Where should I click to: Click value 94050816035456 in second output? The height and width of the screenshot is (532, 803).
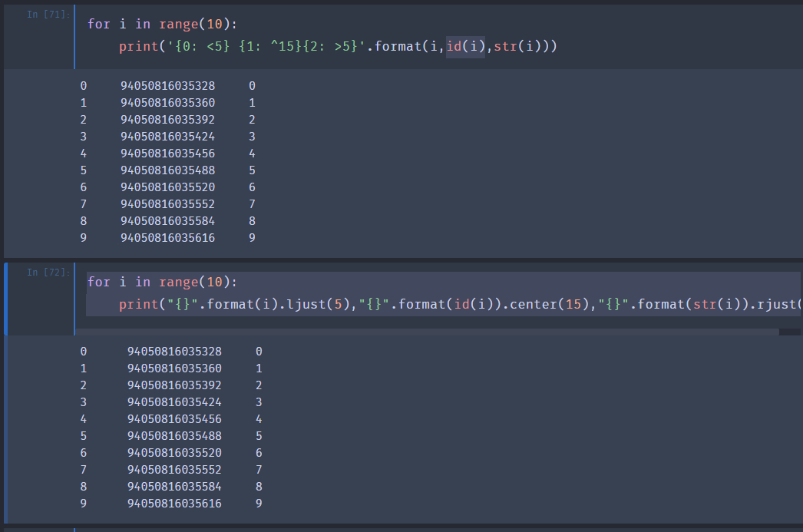[x=174, y=419]
